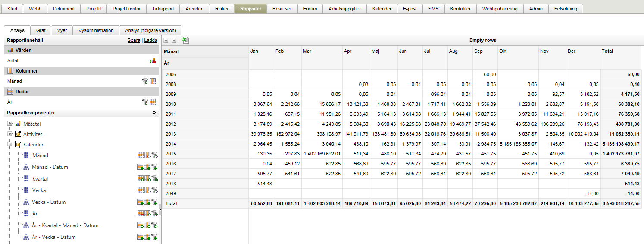Add Vecka to columns
The width and height of the screenshot is (644, 244).
pos(147,190)
